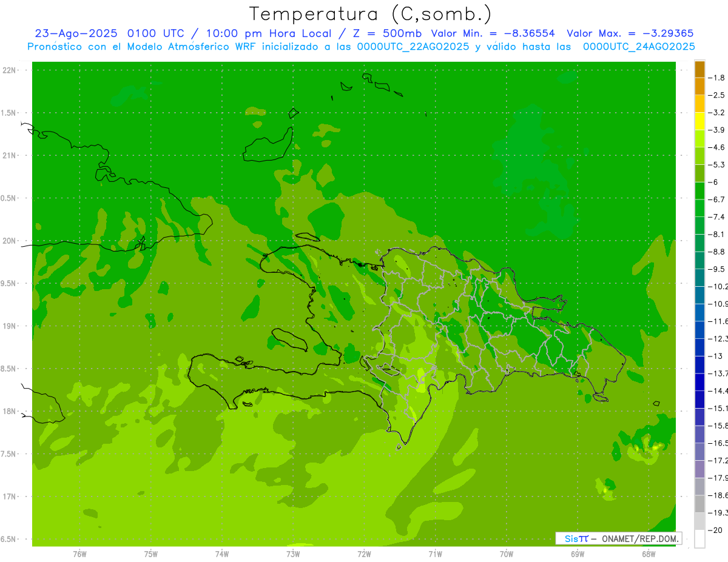Click 'Valor Max. = -3.29365' text
Viewport: 728px width, 562px height.
630,33
